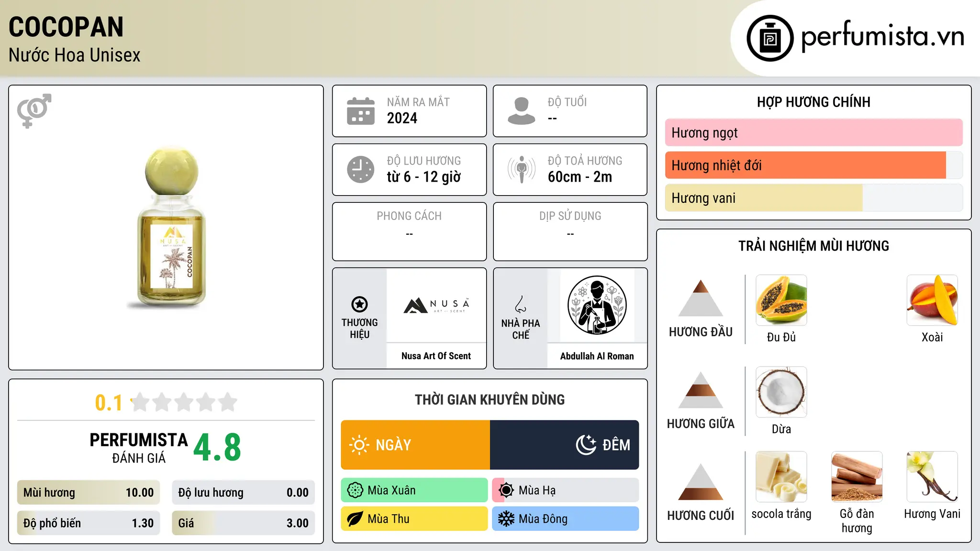Open the Gỗ đàn hương sandalwood image
This screenshot has height=551, width=980.
857,476
